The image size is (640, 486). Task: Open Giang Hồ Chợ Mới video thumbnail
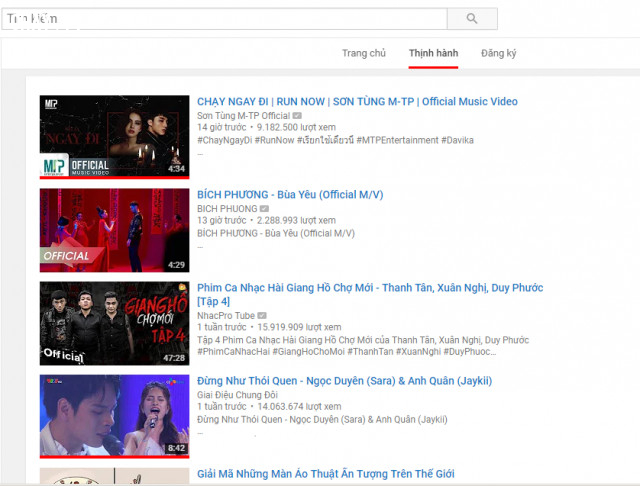pos(114,323)
